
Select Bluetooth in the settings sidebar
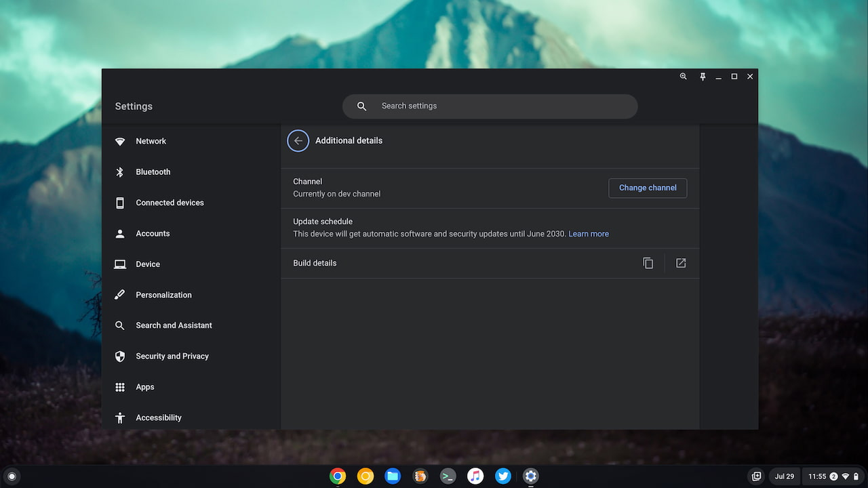coord(153,172)
